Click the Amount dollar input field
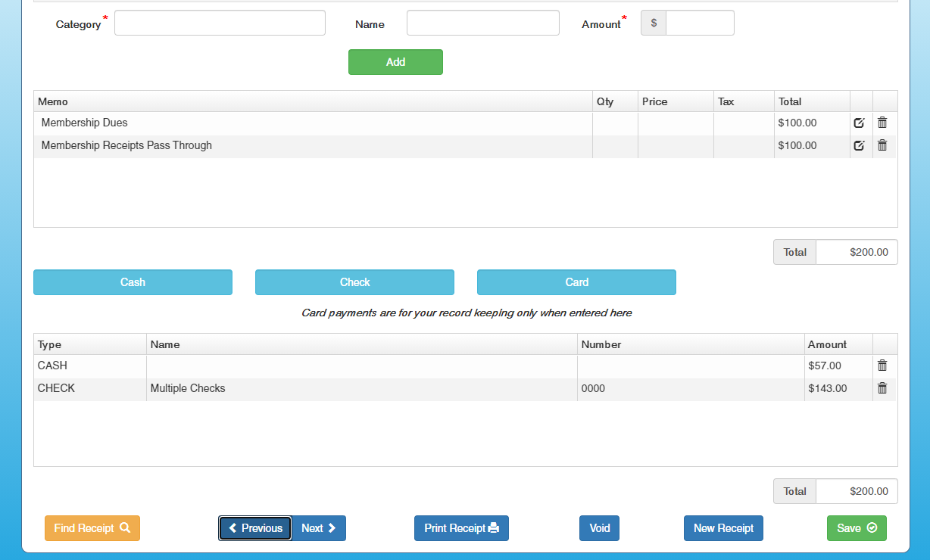This screenshot has height=560, width=930. point(699,23)
